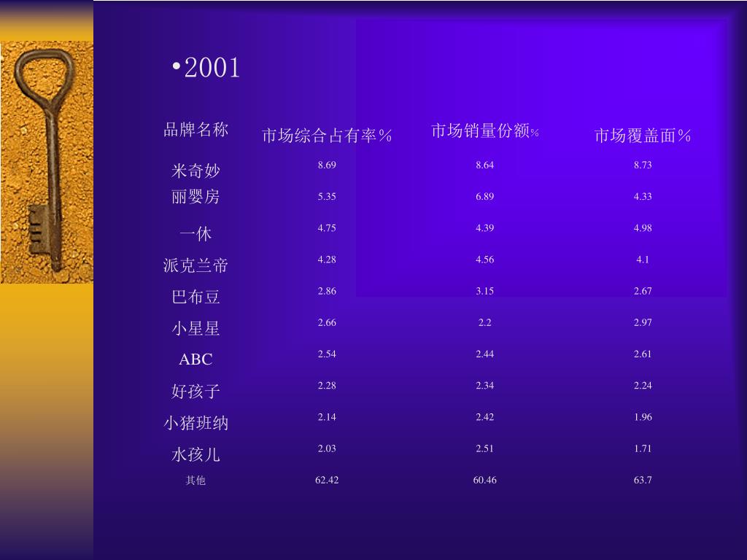Select the value 2.66 for 小星星
Screen dimensions: 747x560
coord(327,322)
